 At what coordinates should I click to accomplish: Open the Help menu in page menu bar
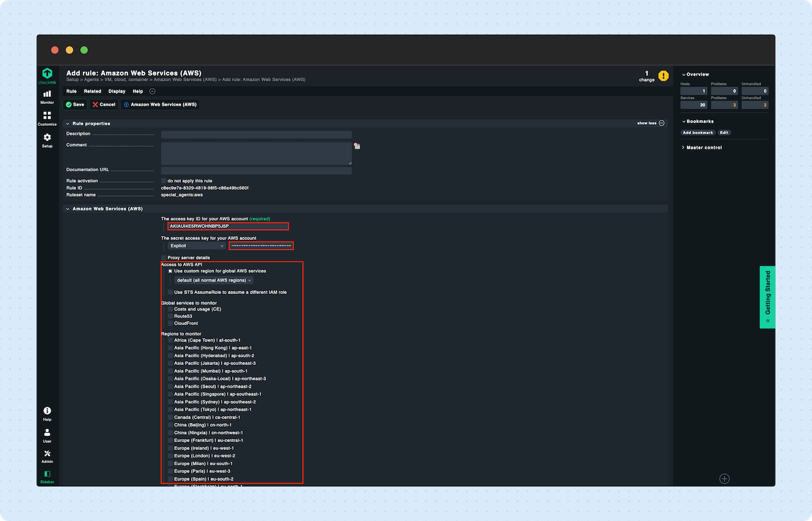(x=138, y=92)
